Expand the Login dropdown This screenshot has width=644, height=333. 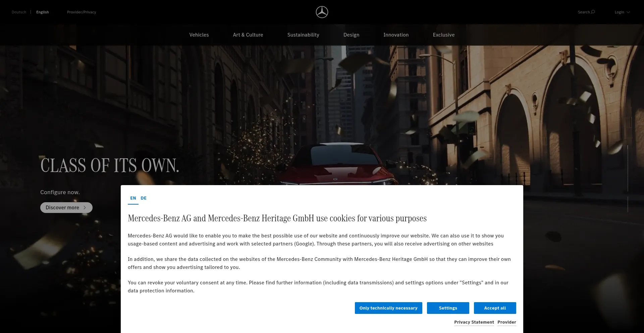coord(622,12)
